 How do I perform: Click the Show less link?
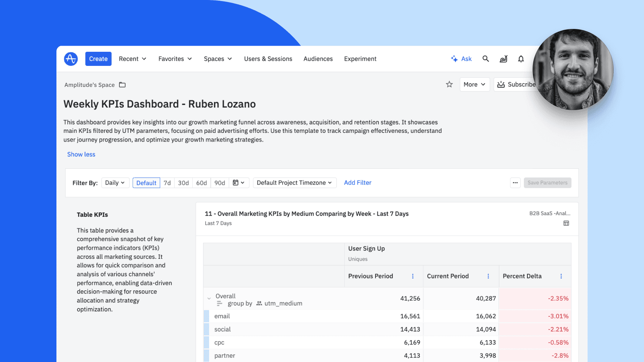click(x=81, y=154)
